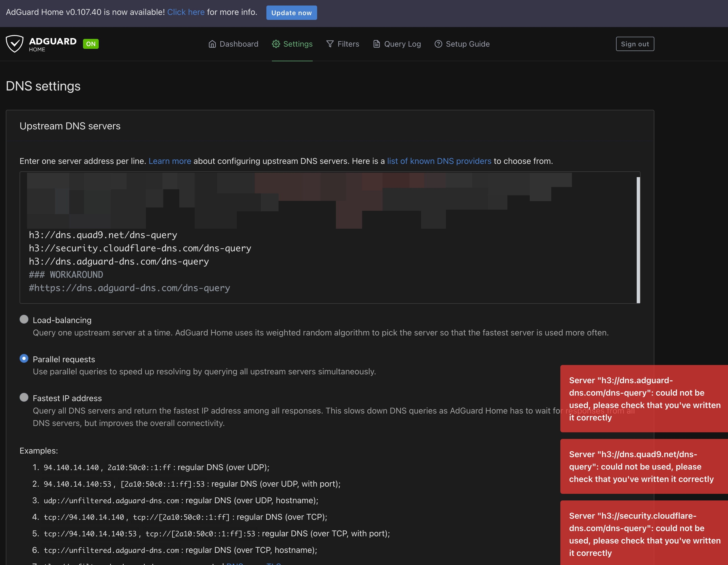The height and width of the screenshot is (565, 728).
Task: Click the Settings gear icon
Action: pos(276,44)
